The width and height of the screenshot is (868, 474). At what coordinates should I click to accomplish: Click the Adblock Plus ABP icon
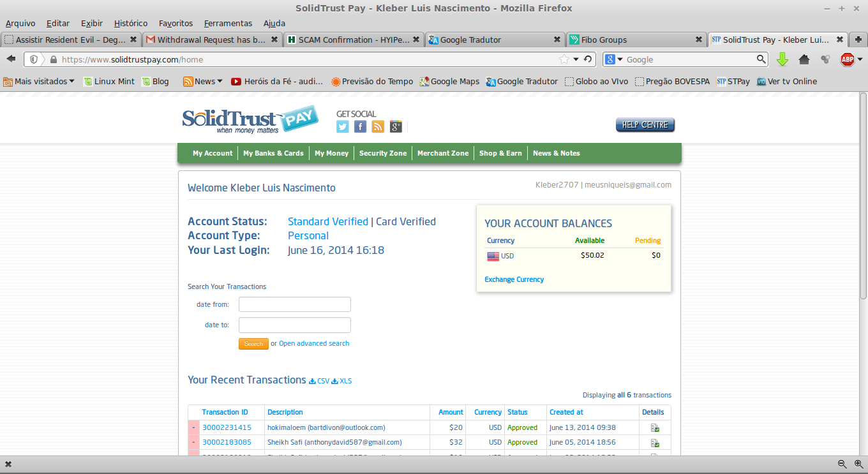[x=847, y=59]
